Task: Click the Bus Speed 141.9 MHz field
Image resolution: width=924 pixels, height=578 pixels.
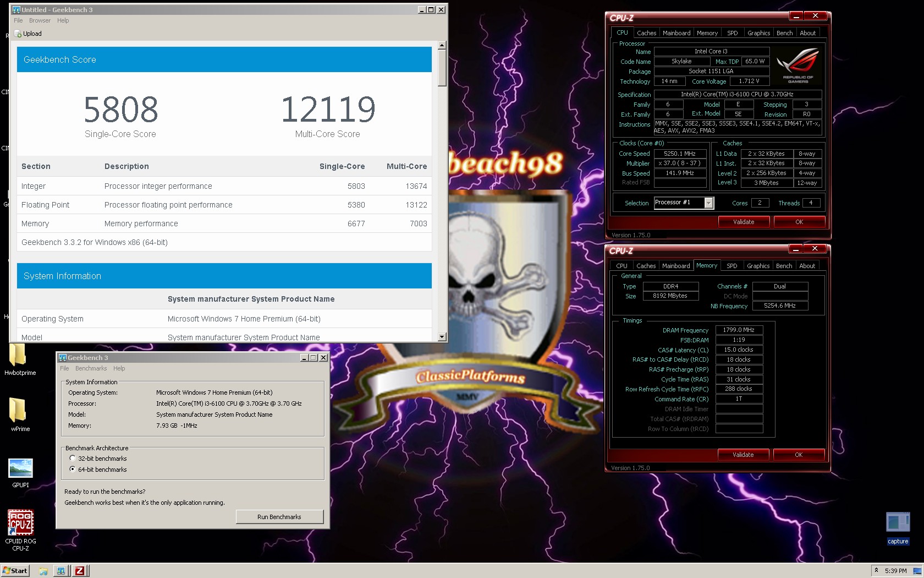Action: click(679, 173)
